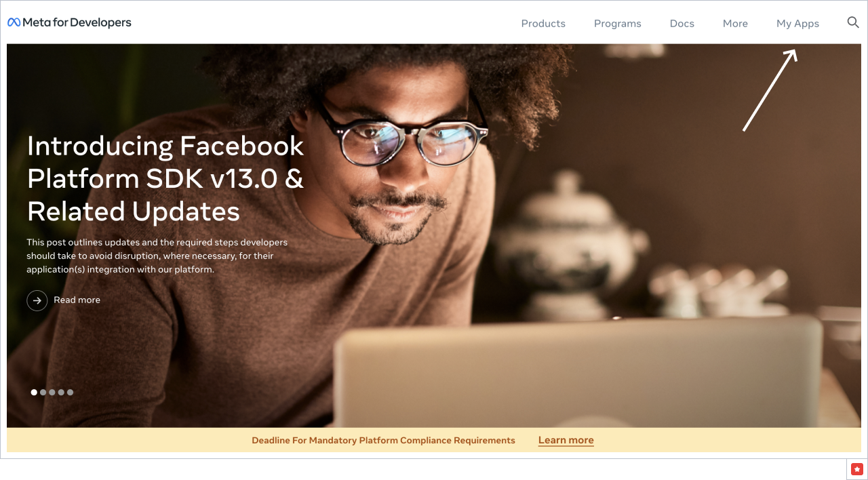The height and width of the screenshot is (480, 868).
Task: Click the post description paragraph text
Action: click(157, 256)
